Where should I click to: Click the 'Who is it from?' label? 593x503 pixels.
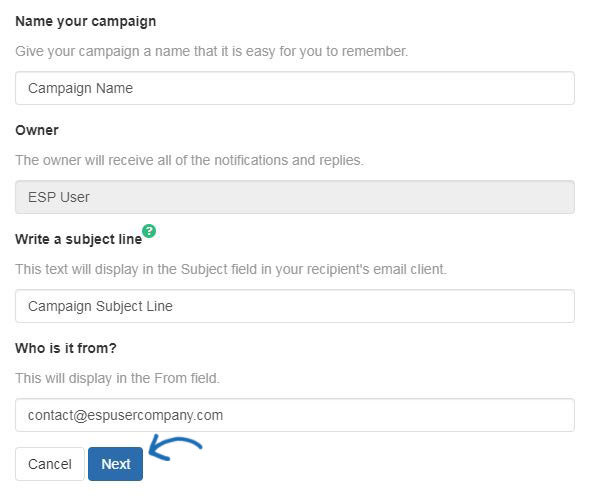coord(66,348)
